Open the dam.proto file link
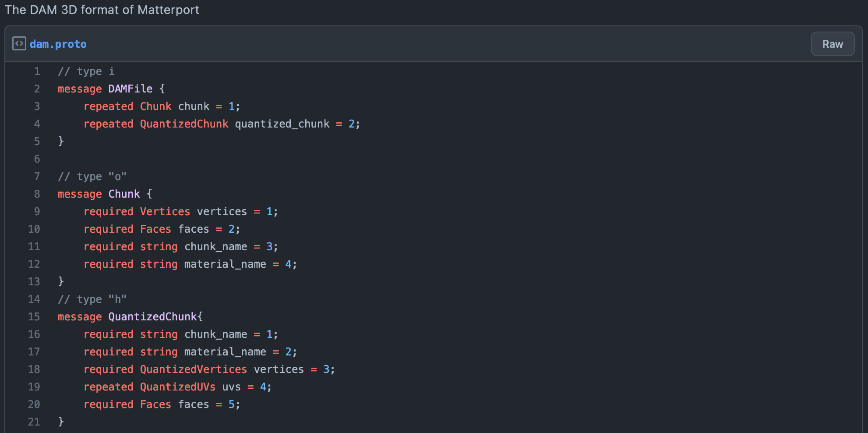Viewport: 868px width, 433px height. click(x=58, y=44)
